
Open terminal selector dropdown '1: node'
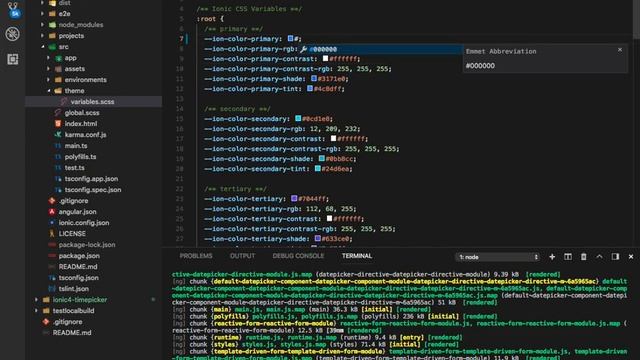498,257
